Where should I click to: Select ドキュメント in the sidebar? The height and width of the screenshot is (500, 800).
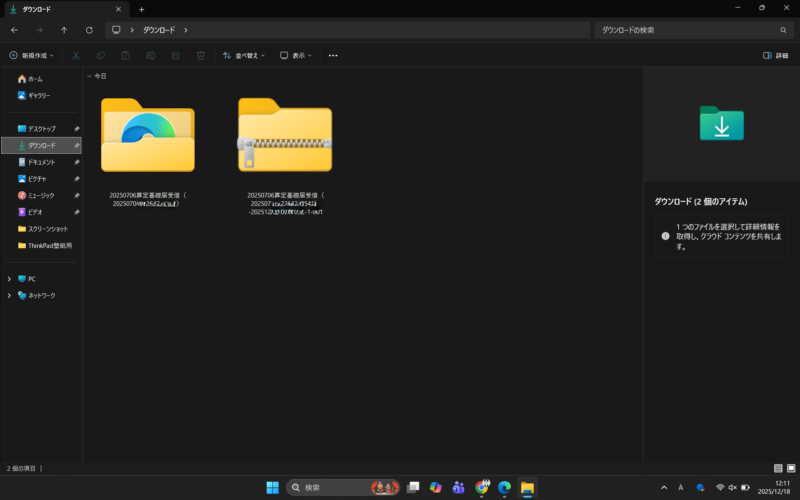tap(41, 162)
